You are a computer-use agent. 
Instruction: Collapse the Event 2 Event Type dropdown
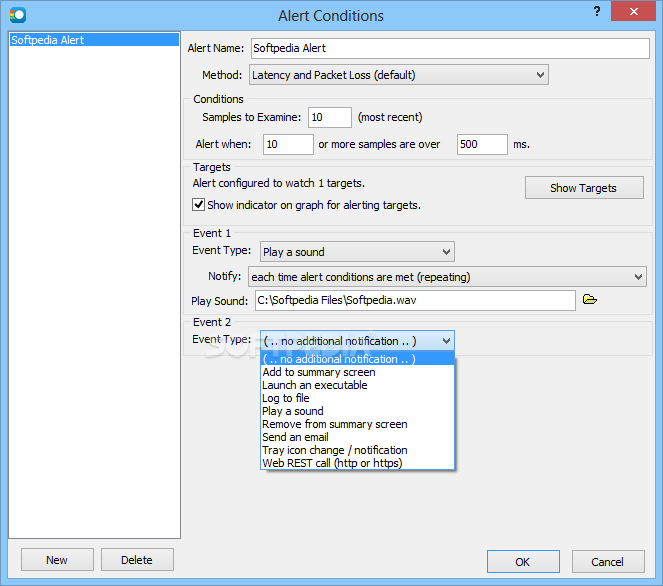point(357,341)
